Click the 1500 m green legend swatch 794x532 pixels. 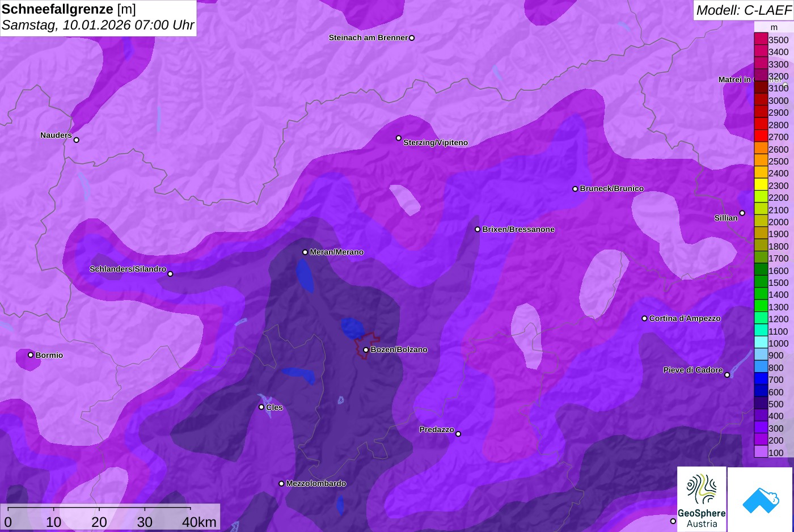(x=761, y=282)
